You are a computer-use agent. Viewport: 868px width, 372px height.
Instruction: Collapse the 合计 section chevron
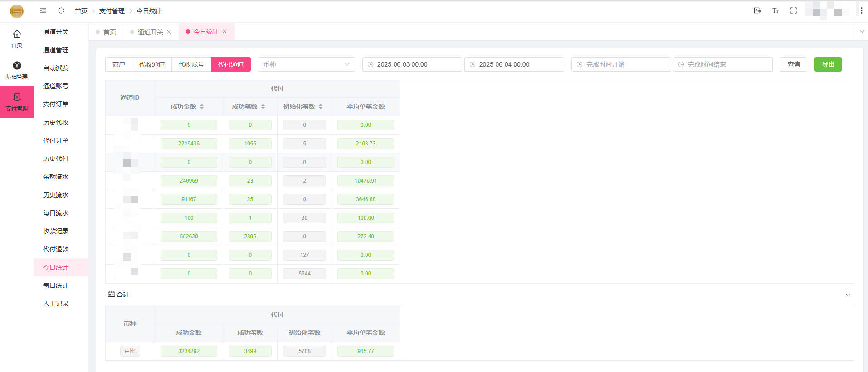[848, 295]
